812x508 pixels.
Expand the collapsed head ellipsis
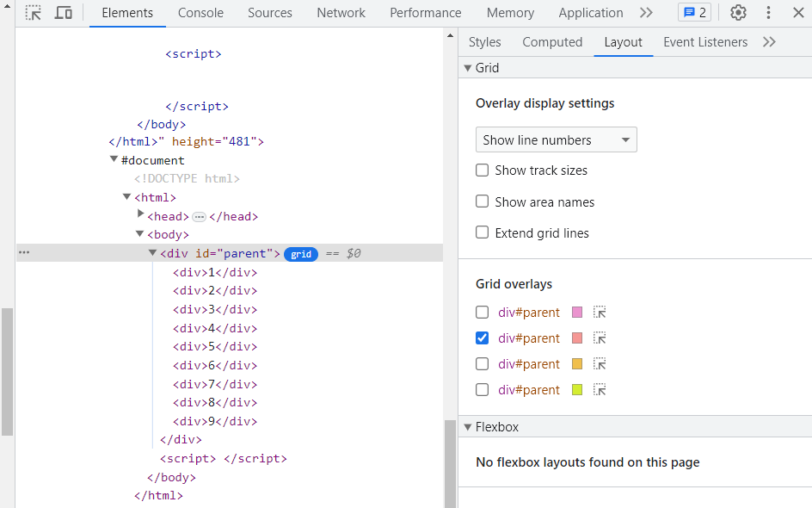click(199, 217)
